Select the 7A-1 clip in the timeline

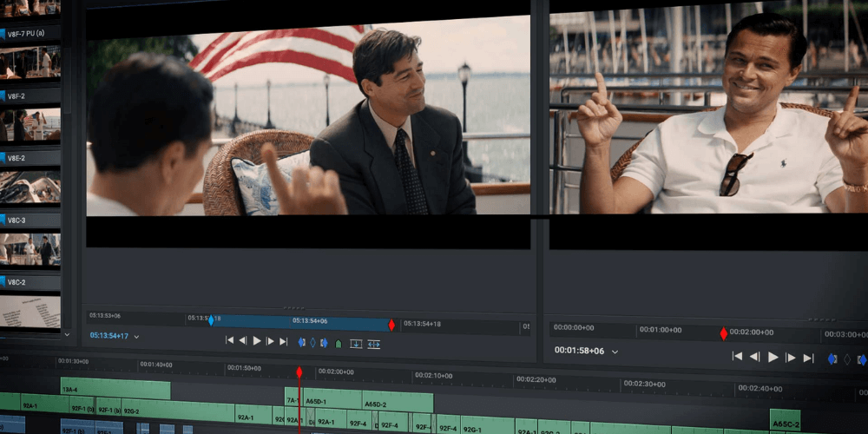click(x=294, y=398)
